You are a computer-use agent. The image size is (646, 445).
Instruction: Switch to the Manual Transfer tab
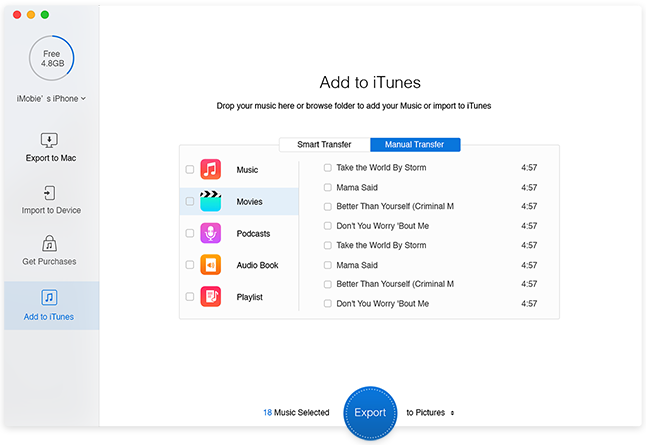415,145
